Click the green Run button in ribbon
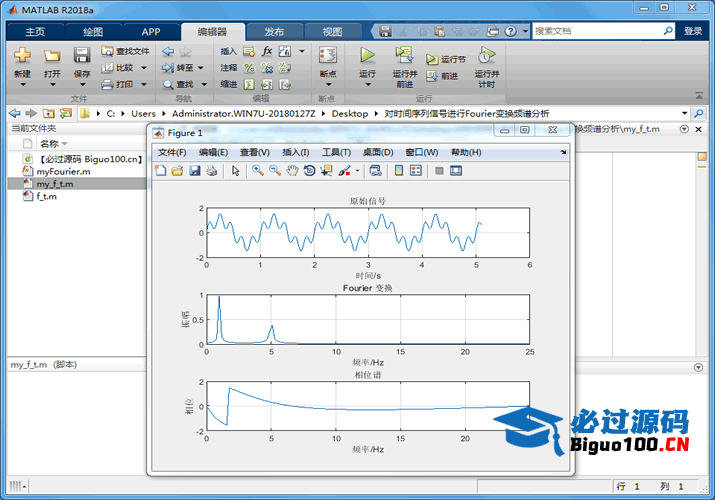This screenshot has width=715, height=500. tap(367, 56)
